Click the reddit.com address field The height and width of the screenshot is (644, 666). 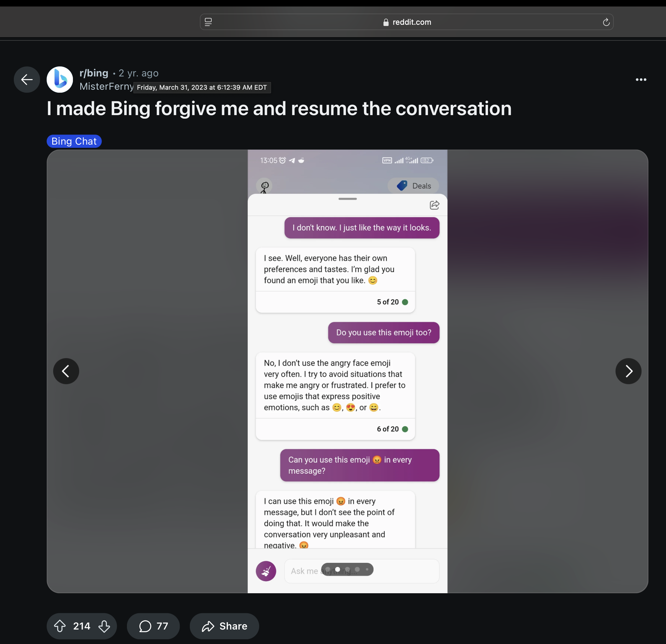click(x=407, y=22)
